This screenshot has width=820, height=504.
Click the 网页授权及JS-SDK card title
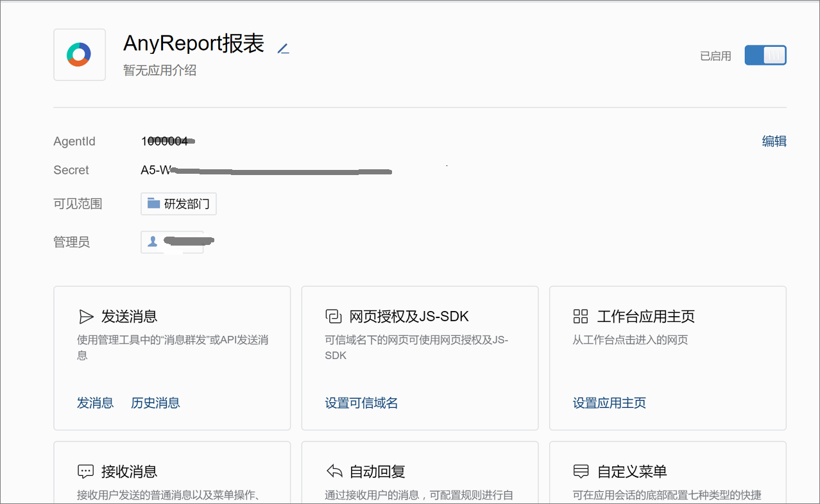[x=409, y=316]
